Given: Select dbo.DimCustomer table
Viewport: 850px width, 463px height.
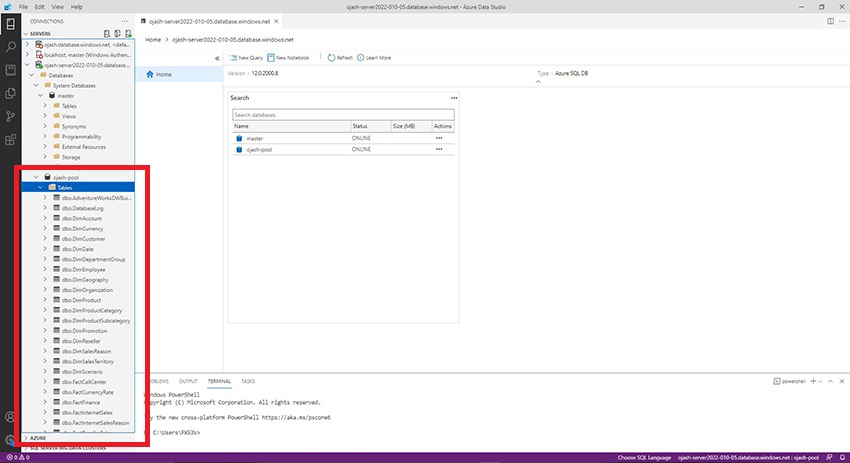Looking at the screenshot, I should [x=83, y=239].
